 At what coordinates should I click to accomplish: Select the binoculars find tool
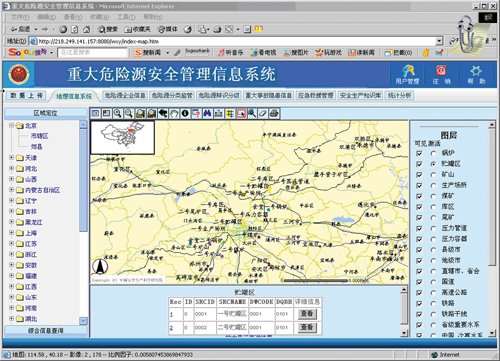coord(207,114)
